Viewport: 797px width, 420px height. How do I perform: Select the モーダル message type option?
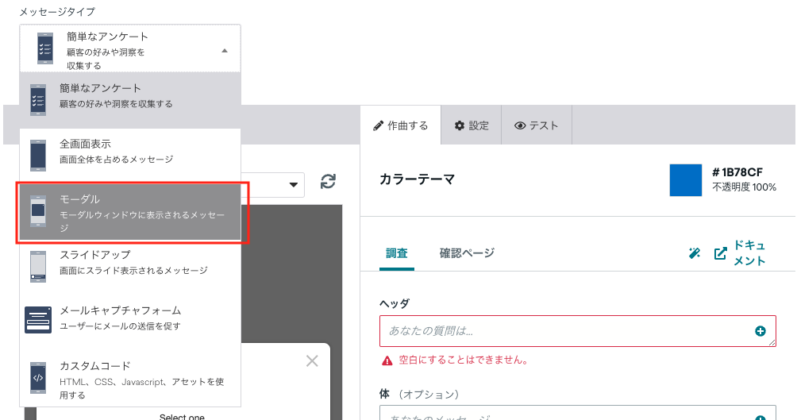pyautogui.click(x=130, y=212)
